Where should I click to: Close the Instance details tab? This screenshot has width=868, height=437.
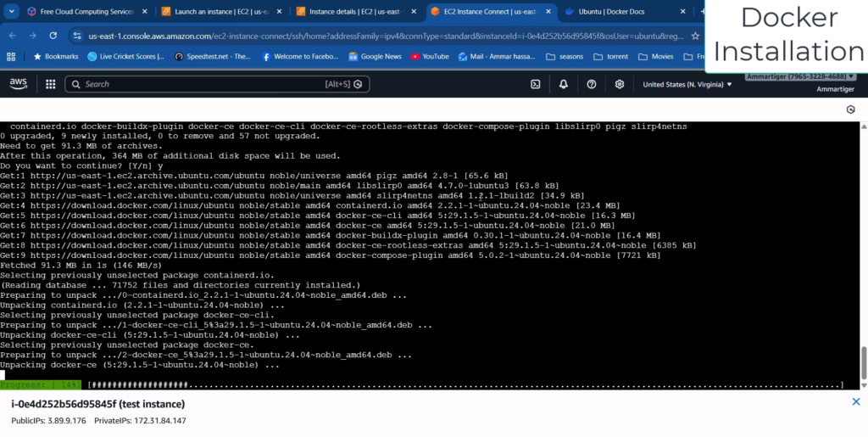414,12
